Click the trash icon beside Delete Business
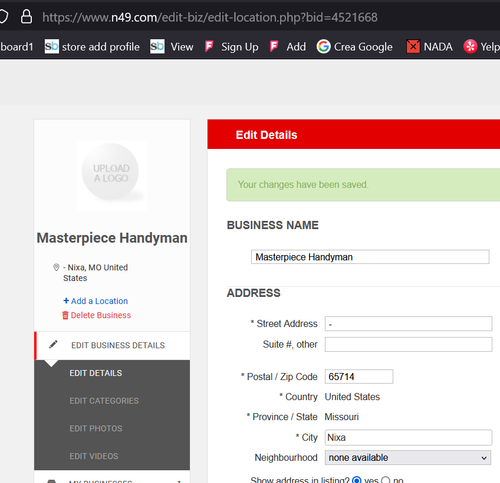This screenshot has width=500, height=483. [65, 315]
